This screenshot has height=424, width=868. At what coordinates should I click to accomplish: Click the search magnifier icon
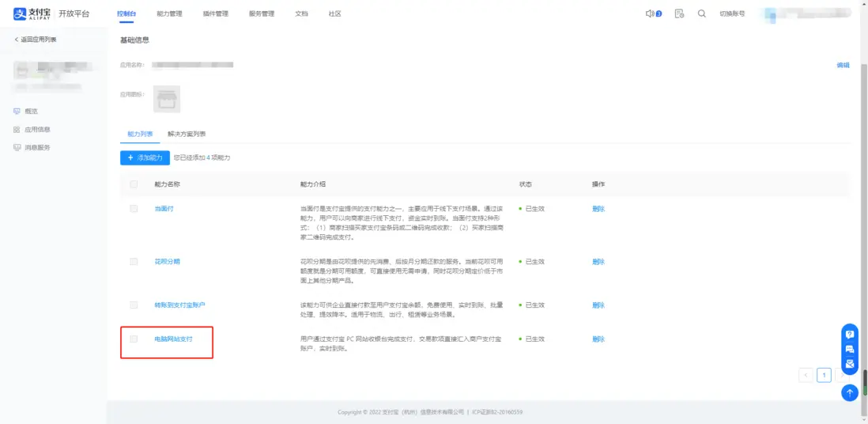pos(701,13)
